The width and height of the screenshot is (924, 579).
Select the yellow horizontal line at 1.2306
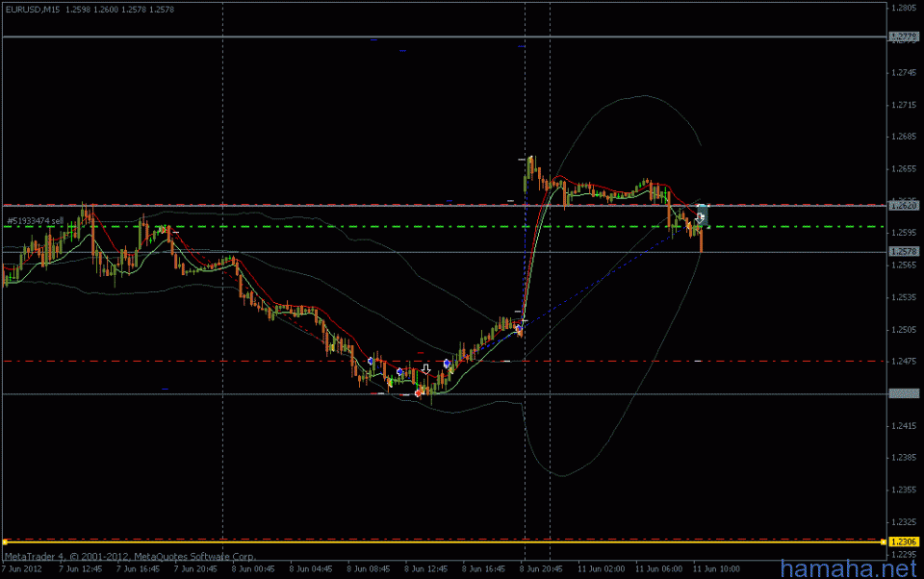[x=443, y=541]
